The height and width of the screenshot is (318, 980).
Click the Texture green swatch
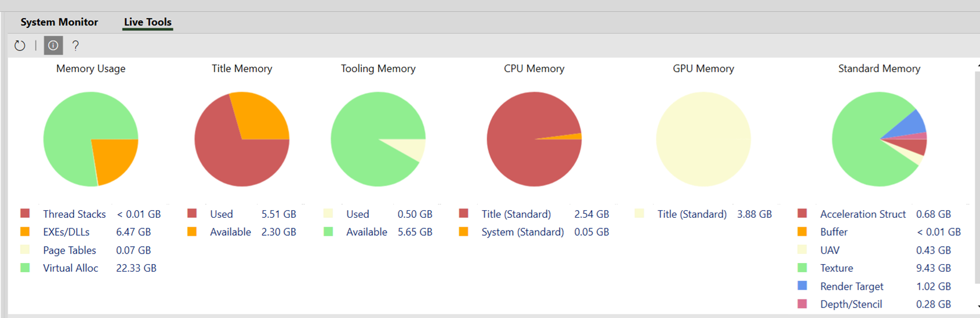[x=802, y=268]
